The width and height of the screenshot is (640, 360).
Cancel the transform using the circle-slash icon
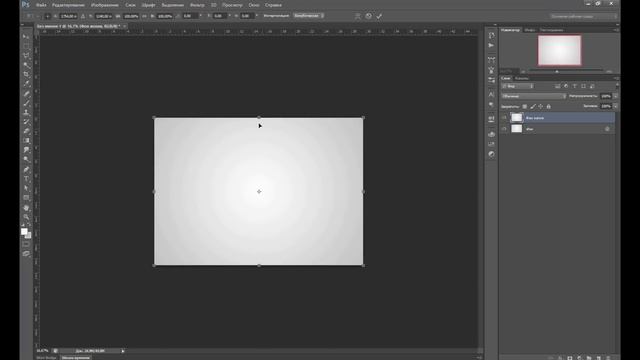tap(369, 16)
